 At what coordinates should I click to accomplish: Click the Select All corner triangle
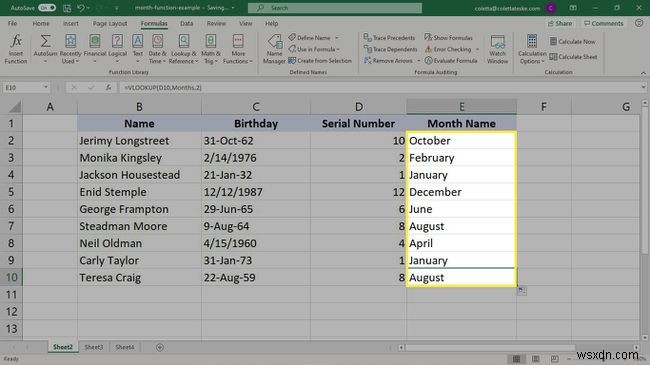[x=15, y=107]
